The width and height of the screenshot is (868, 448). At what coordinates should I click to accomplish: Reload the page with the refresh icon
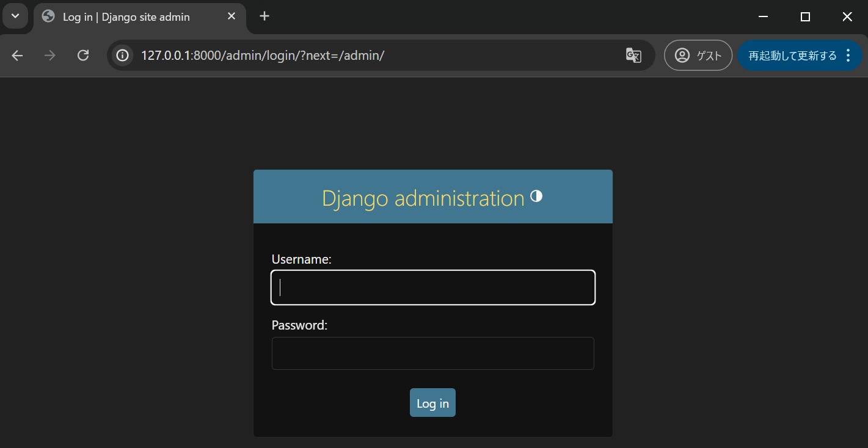[x=83, y=56]
